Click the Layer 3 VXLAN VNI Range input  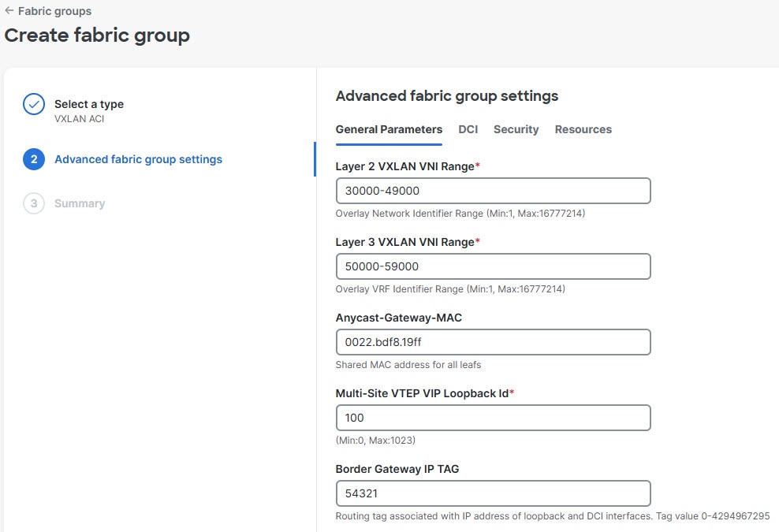click(493, 266)
